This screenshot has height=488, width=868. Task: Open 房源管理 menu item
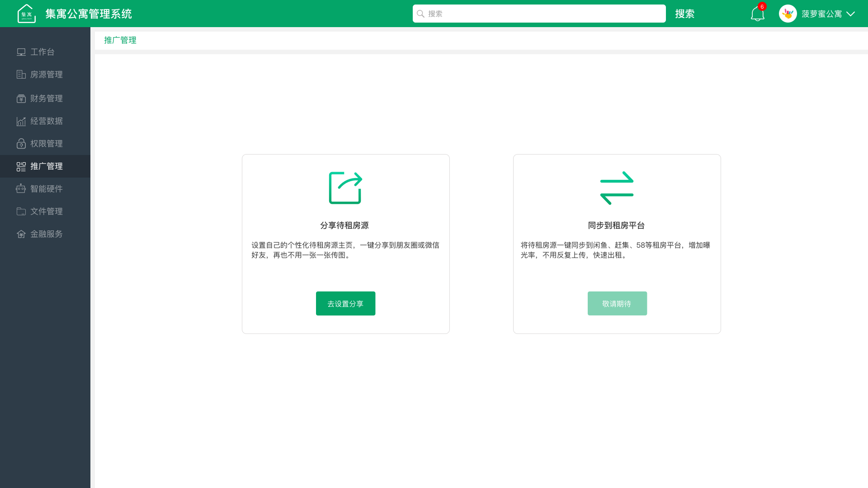45,75
